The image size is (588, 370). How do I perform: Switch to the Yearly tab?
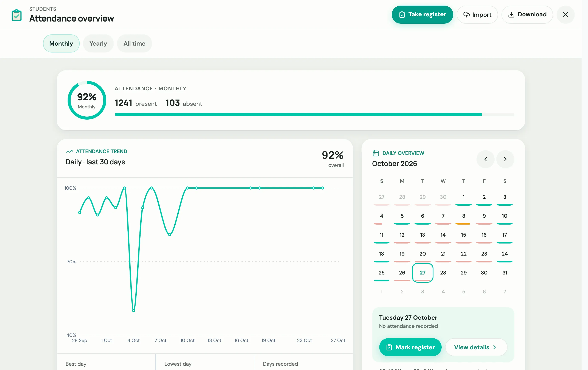(x=98, y=43)
